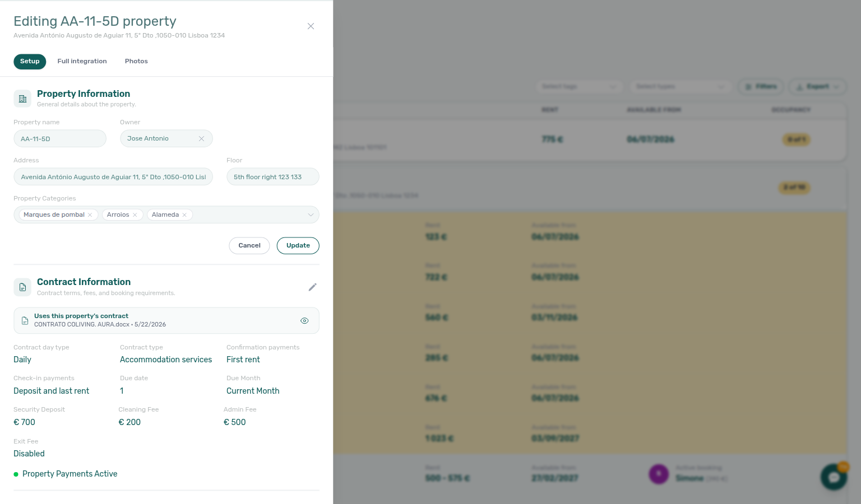The height and width of the screenshot is (504, 861).
Task: Click the Current Month due month value
Action: (253, 391)
